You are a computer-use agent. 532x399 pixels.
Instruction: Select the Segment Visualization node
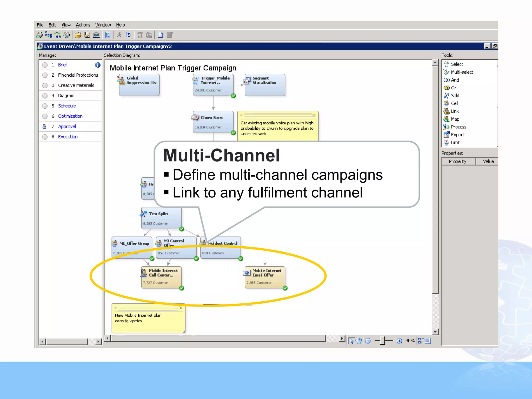coord(265,85)
